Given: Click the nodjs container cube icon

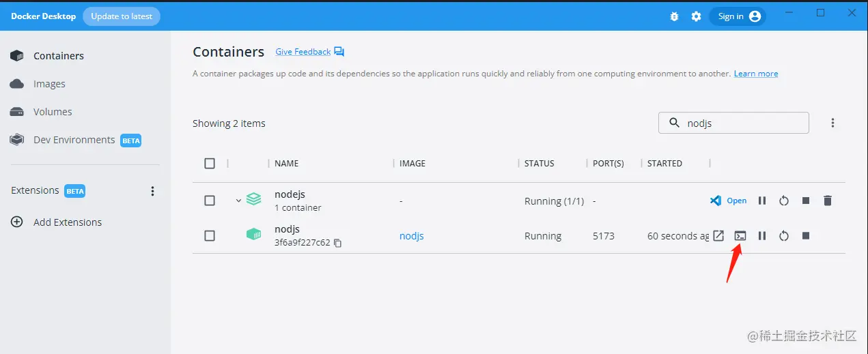Looking at the screenshot, I should pyautogui.click(x=253, y=235).
